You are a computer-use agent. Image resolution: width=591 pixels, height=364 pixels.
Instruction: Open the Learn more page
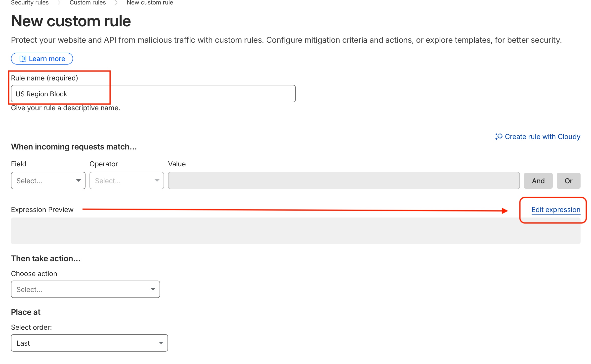pyautogui.click(x=42, y=59)
